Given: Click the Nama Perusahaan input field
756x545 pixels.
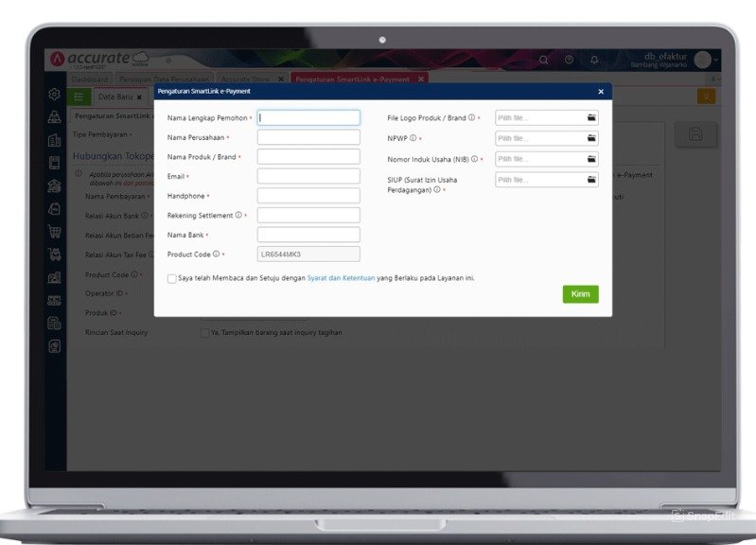Looking at the screenshot, I should tap(308, 137).
